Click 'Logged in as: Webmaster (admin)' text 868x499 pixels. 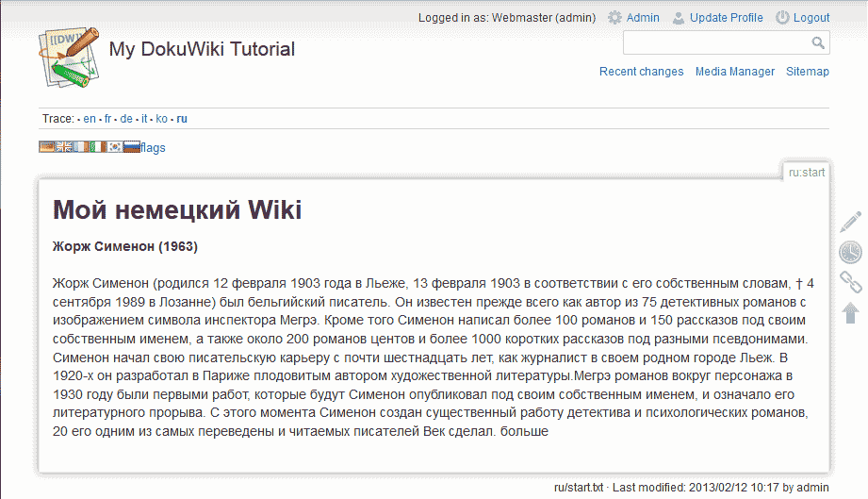click(x=507, y=18)
